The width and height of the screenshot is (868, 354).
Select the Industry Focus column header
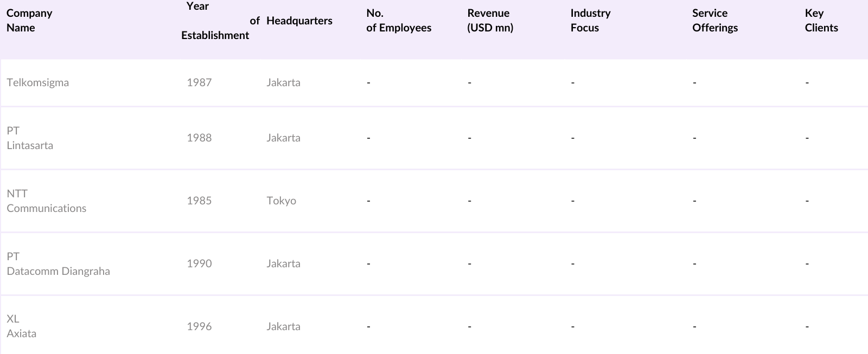click(x=590, y=21)
